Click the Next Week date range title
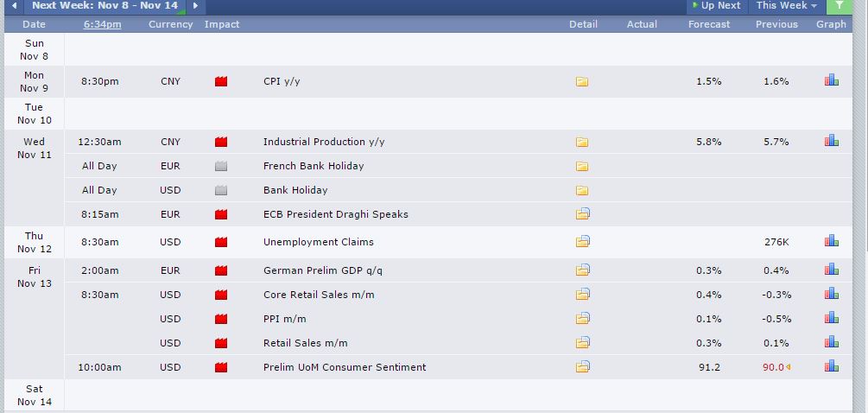The width and height of the screenshot is (868, 413). (x=105, y=6)
